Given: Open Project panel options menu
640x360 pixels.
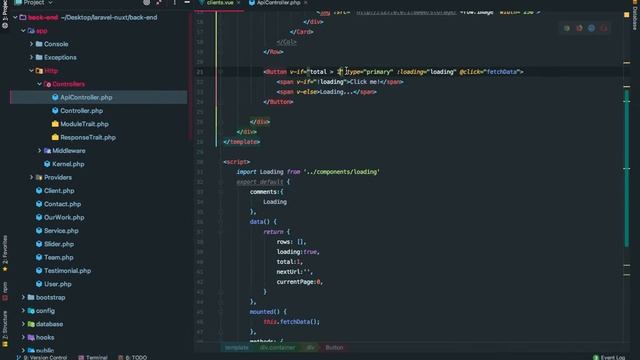Looking at the screenshot, I should click(174, 2).
